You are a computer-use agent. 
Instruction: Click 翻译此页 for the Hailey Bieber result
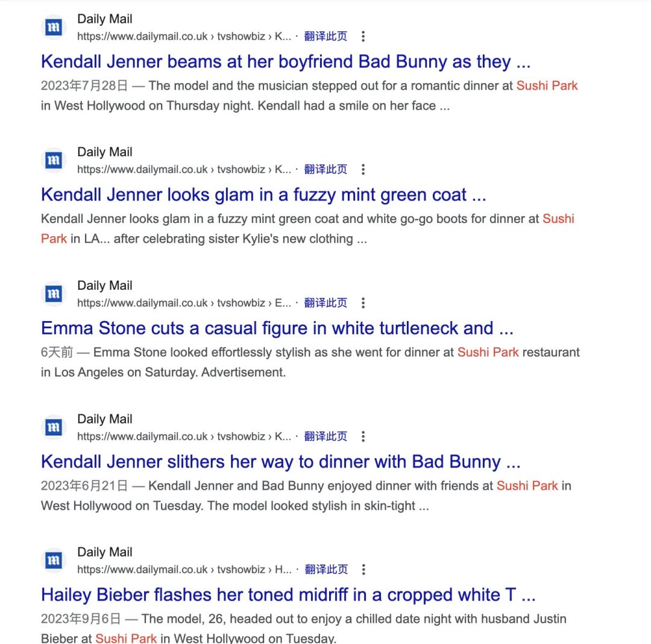(326, 569)
